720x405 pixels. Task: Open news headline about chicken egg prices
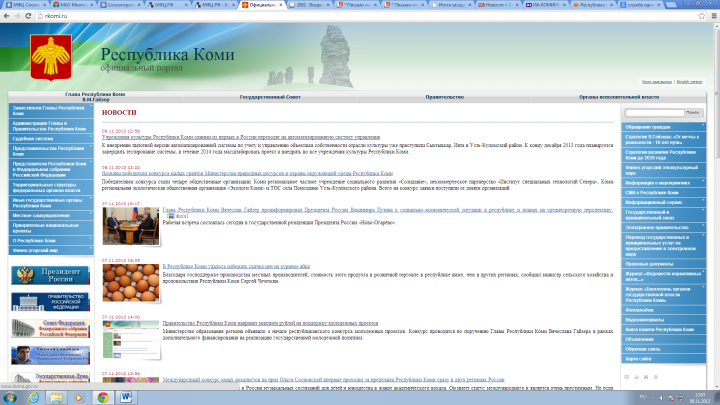pos(236,266)
